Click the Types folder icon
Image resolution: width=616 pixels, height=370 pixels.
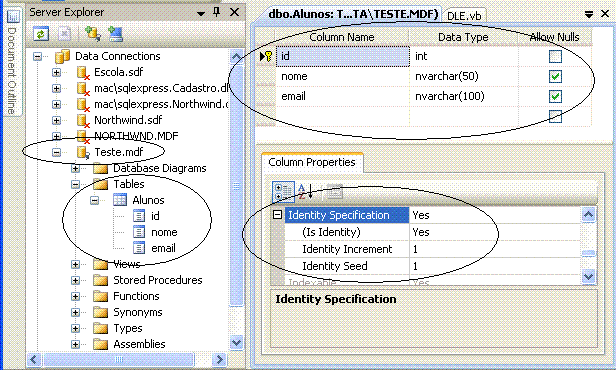(x=101, y=328)
